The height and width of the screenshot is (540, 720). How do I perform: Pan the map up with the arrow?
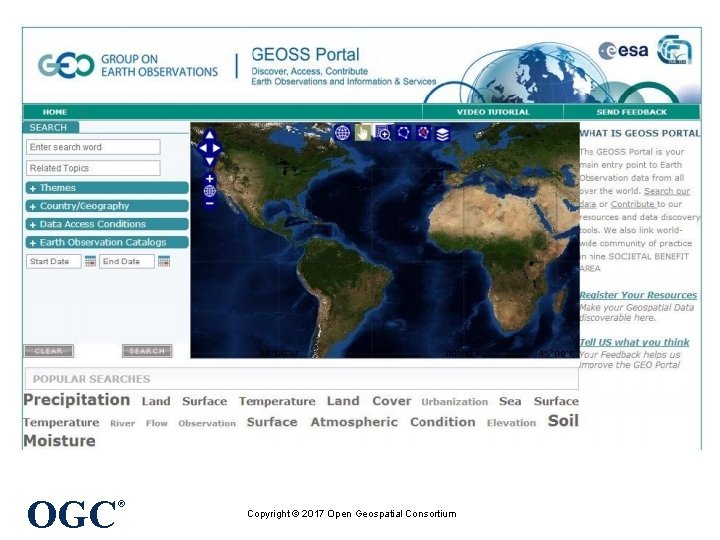pos(209,135)
